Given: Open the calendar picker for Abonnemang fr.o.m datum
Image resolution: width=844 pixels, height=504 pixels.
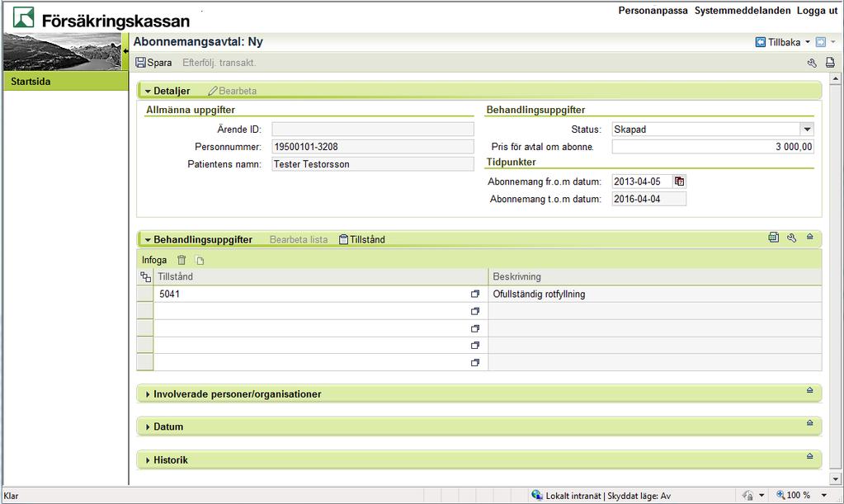Looking at the screenshot, I should coord(680,181).
